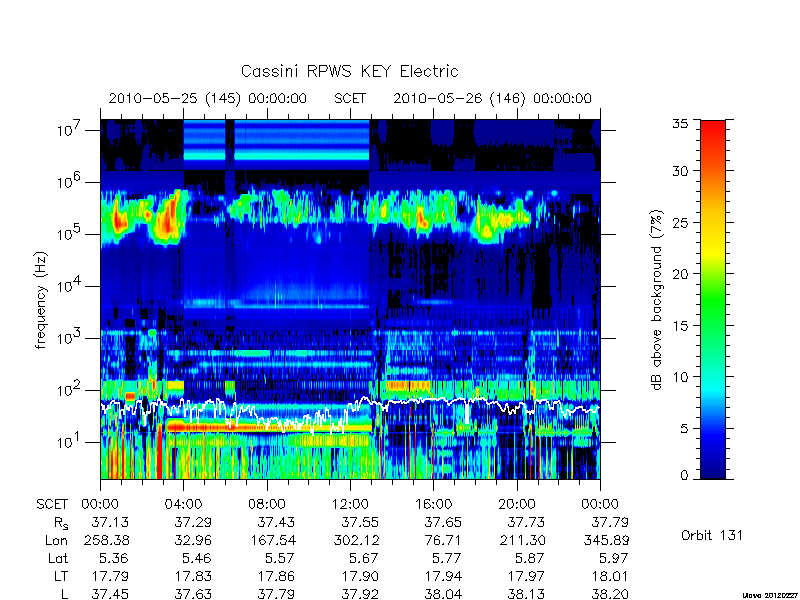Click the 35 color bar tick label
Image resolution: width=800 pixels, height=600 pixels.
click(681, 124)
